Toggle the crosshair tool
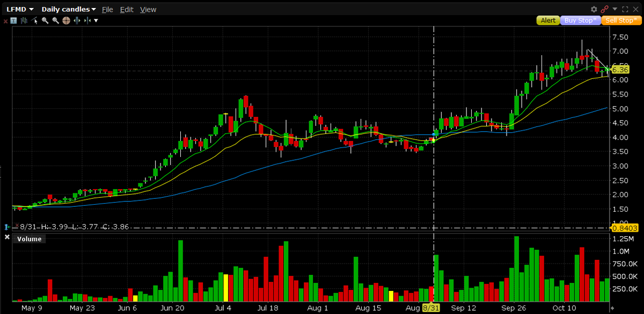The width and height of the screenshot is (644, 314). (x=66, y=20)
